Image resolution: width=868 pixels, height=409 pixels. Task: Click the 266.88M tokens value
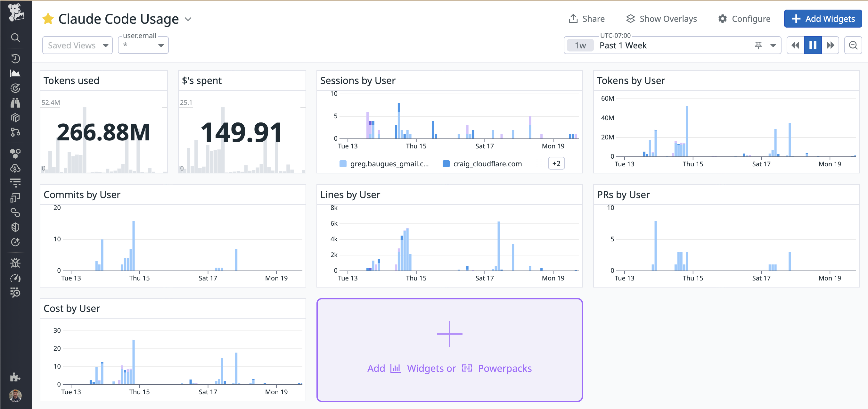103,132
